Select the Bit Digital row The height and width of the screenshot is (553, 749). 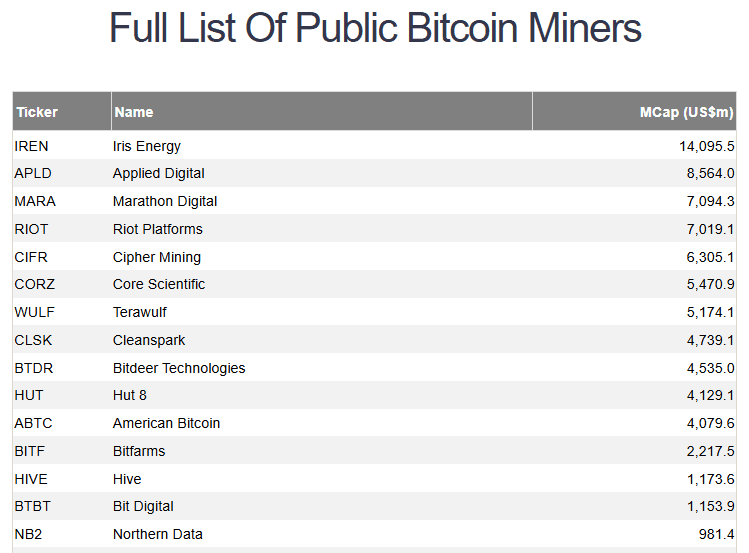click(x=143, y=506)
